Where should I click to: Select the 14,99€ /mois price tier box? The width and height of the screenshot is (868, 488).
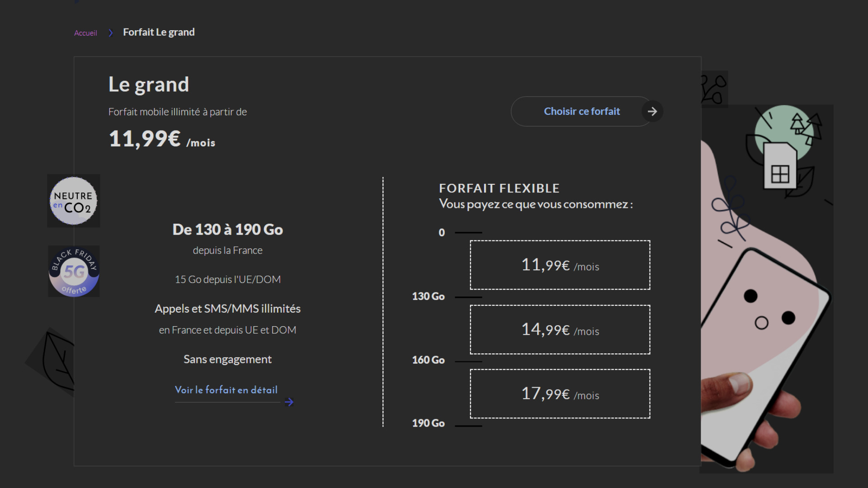point(560,329)
